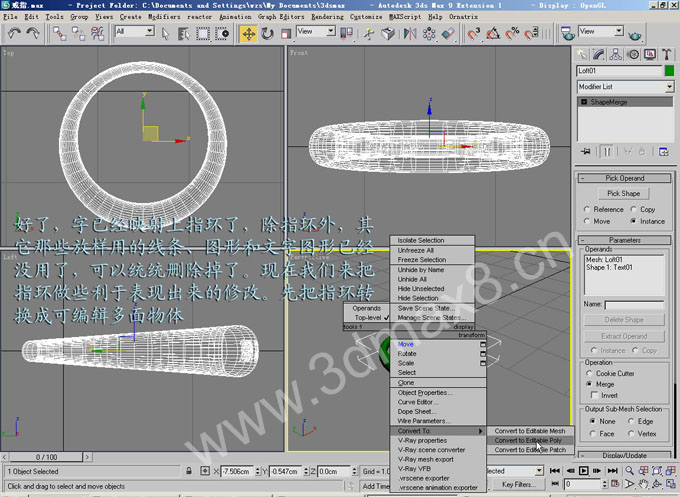The width and height of the screenshot is (680, 497).
Task: Check the Invert checkbox
Action: pos(590,395)
